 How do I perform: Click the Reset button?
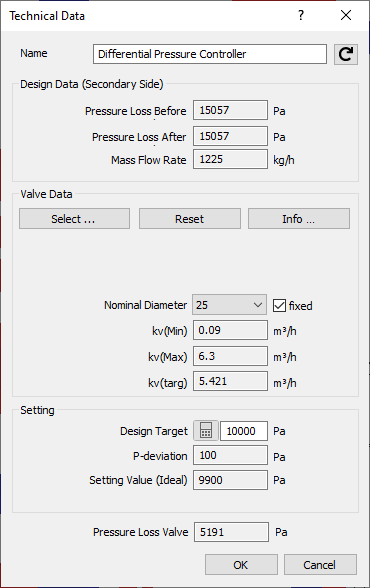pos(190,219)
